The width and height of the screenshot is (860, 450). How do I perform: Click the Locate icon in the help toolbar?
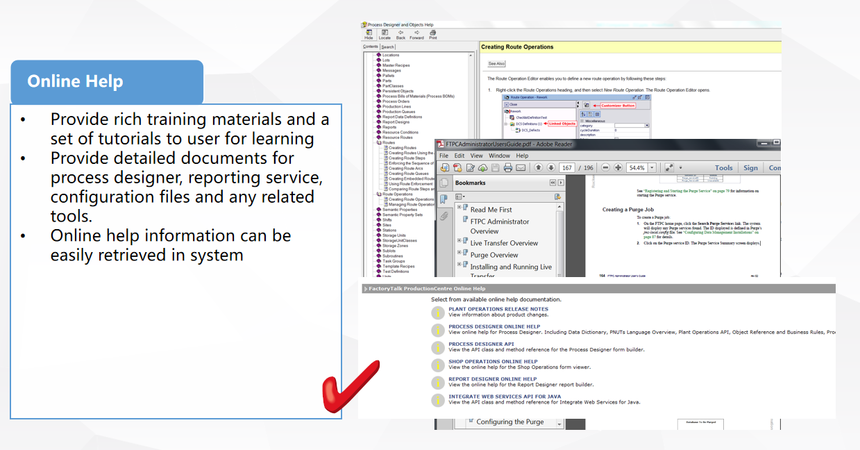click(384, 35)
